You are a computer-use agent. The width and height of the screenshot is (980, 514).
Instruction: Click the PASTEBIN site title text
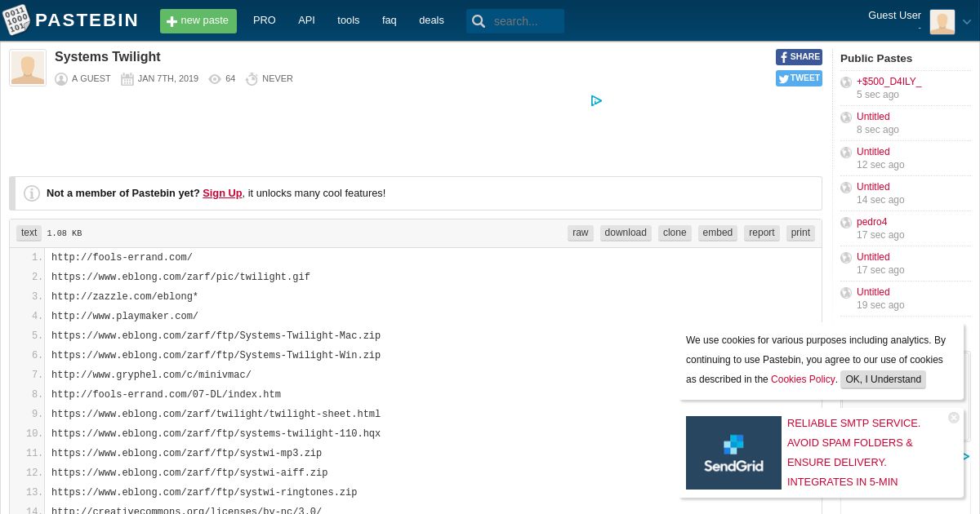[87, 20]
